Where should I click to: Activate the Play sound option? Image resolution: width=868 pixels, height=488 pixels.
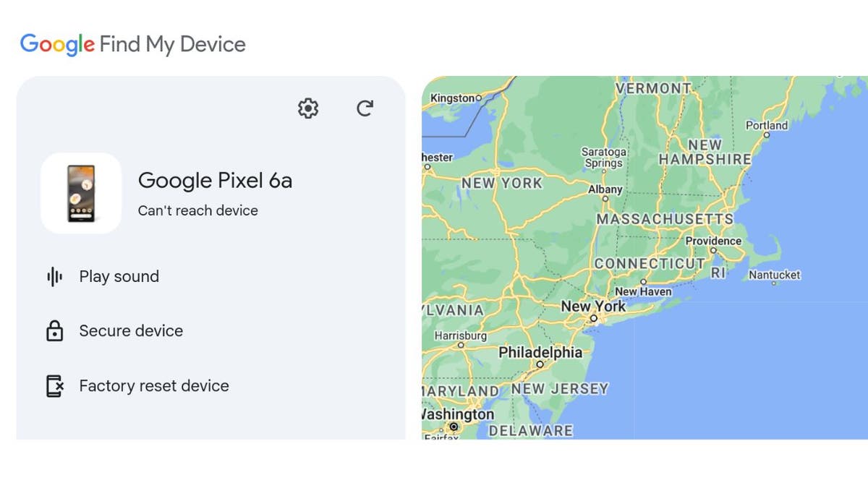click(x=119, y=276)
